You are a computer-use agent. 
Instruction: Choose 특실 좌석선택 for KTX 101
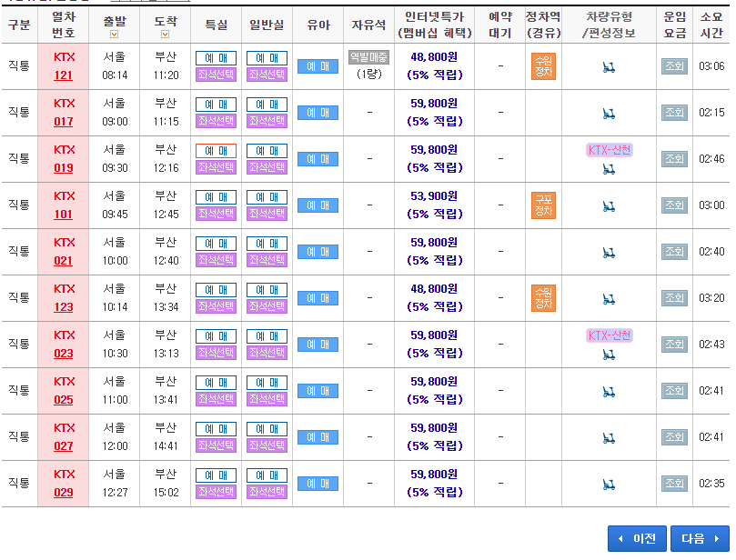tap(216, 214)
